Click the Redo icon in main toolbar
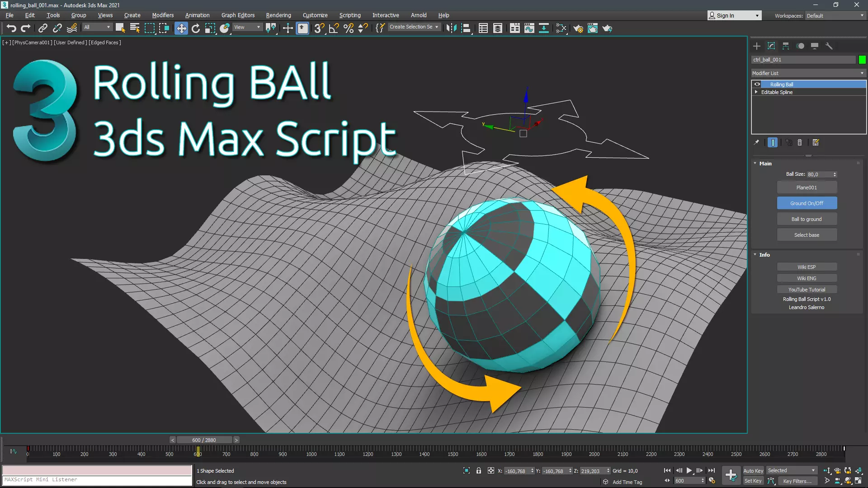This screenshot has width=868, height=488. 26,28
